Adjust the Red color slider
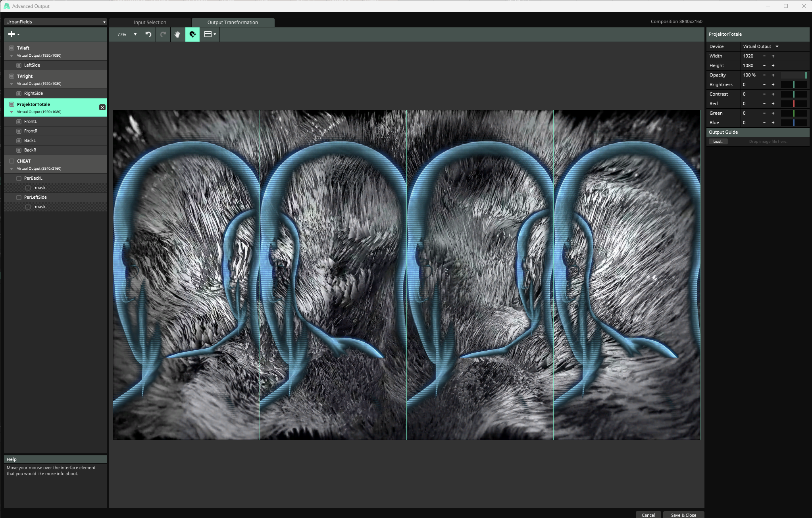 tap(793, 104)
